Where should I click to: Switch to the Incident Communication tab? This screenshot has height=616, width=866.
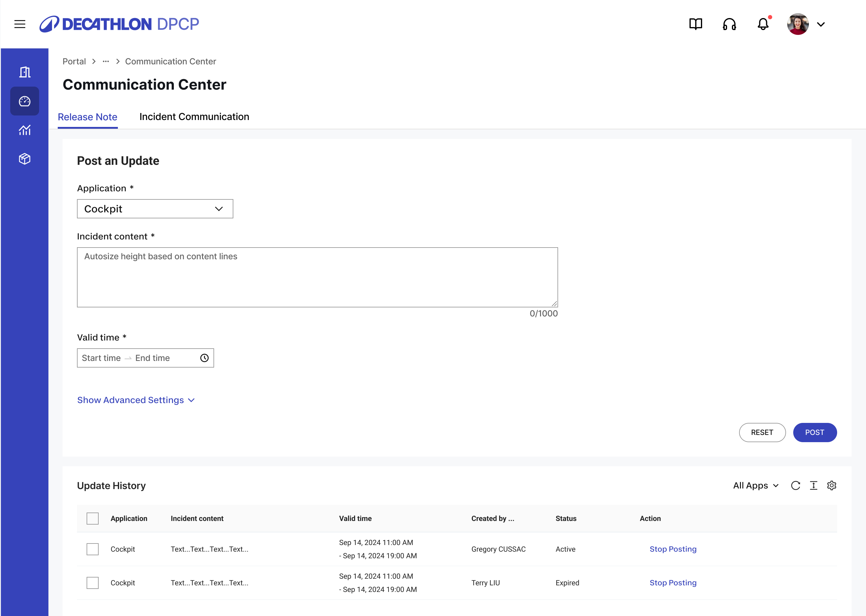[194, 117]
